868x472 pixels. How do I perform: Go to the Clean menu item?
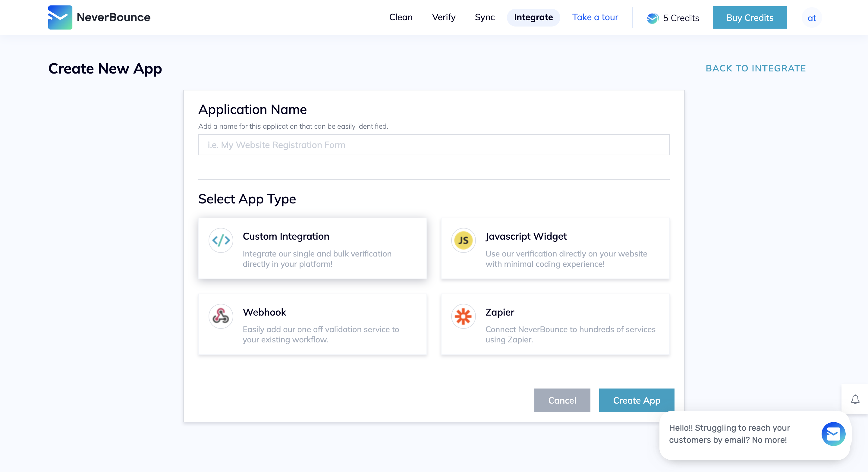tap(401, 17)
